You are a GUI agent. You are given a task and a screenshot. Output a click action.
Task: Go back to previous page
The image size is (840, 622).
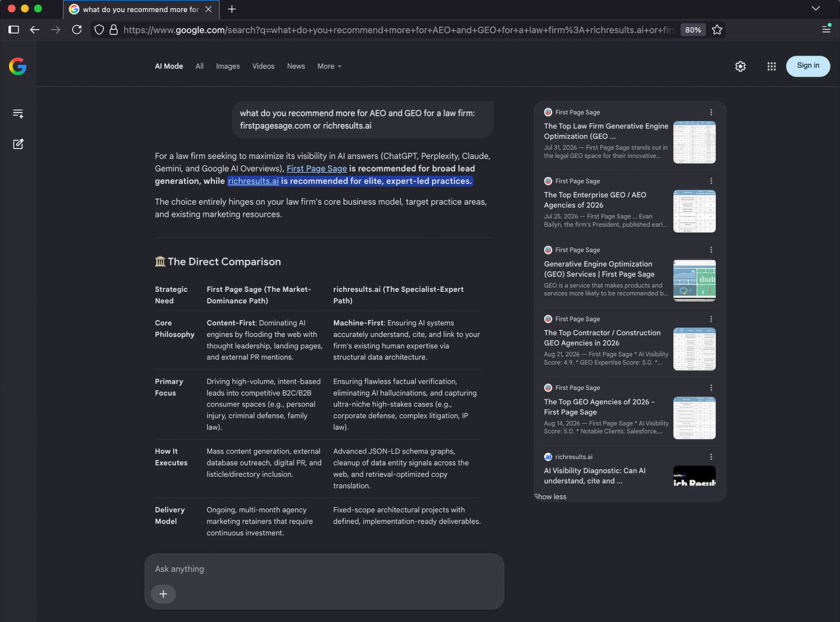tap(35, 30)
